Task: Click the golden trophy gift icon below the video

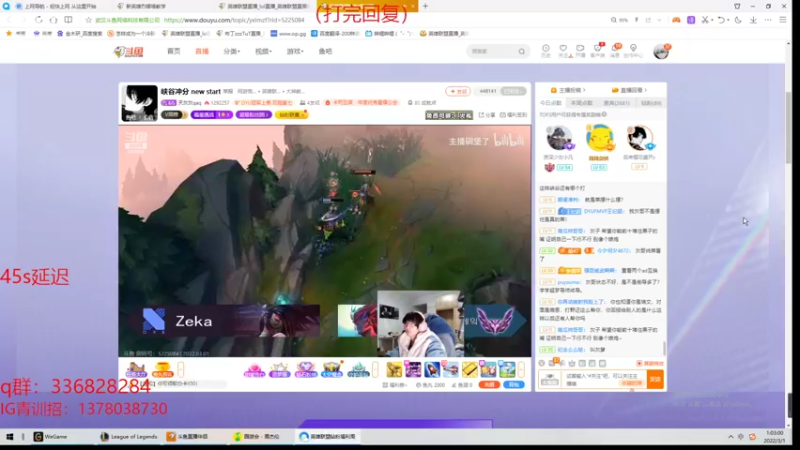Action: [162, 369]
